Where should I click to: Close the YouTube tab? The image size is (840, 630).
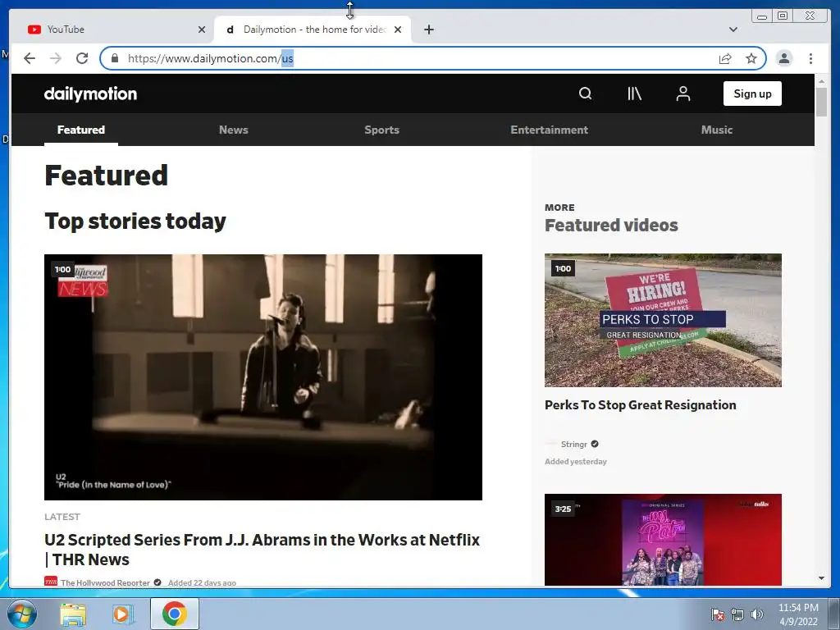[x=202, y=30]
